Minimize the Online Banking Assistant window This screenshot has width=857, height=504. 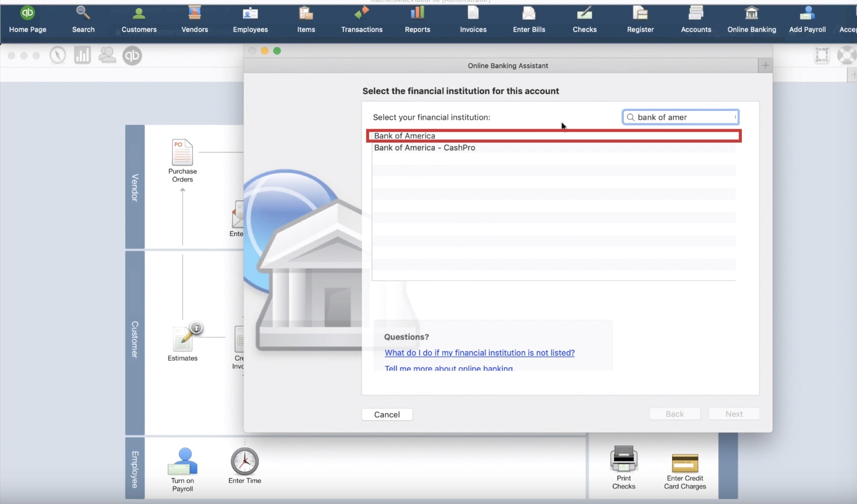click(x=265, y=51)
